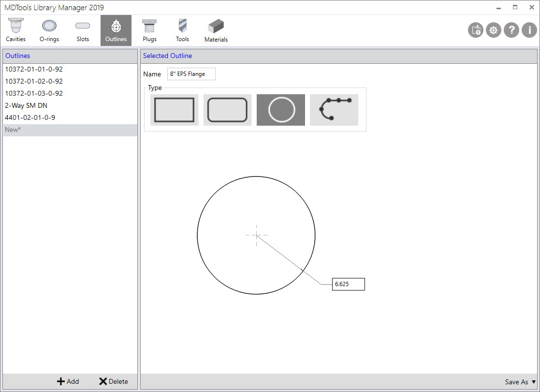Select outline 10372-01-03-0-92
The image size is (540, 392).
point(70,93)
